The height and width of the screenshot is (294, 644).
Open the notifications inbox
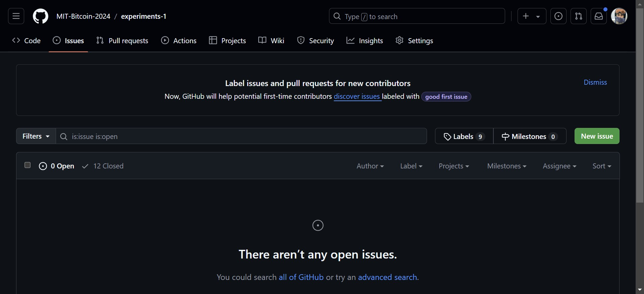pos(599,16)
